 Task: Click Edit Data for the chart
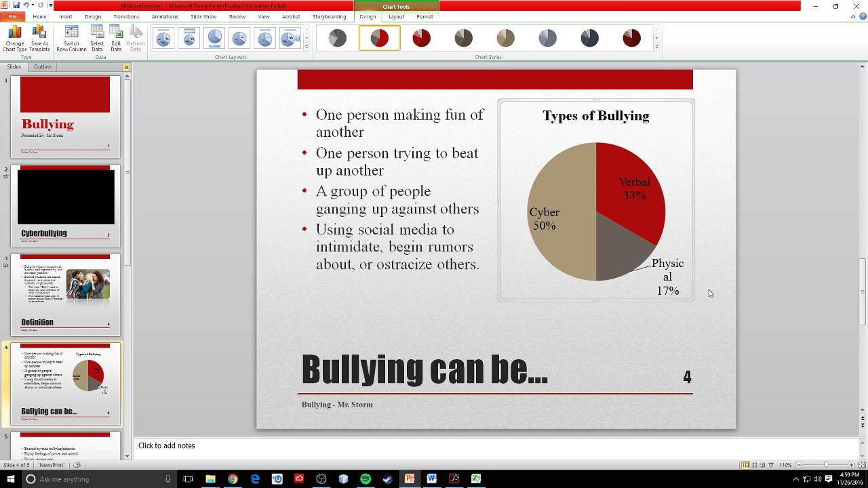point(116,38)
